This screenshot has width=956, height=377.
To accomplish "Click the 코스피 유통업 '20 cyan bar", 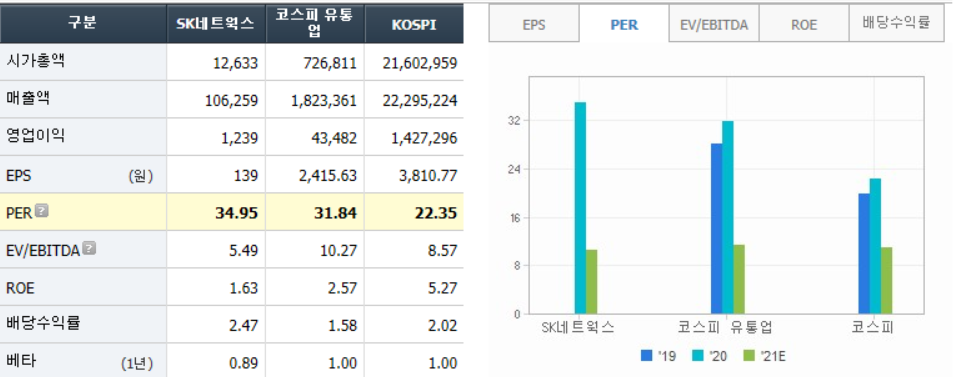I will (x=728, y=218).
